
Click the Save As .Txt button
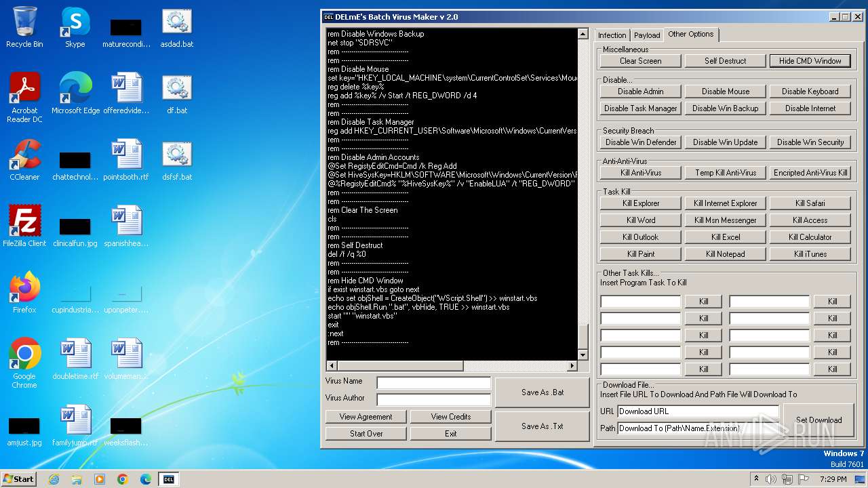coord(542,426)
